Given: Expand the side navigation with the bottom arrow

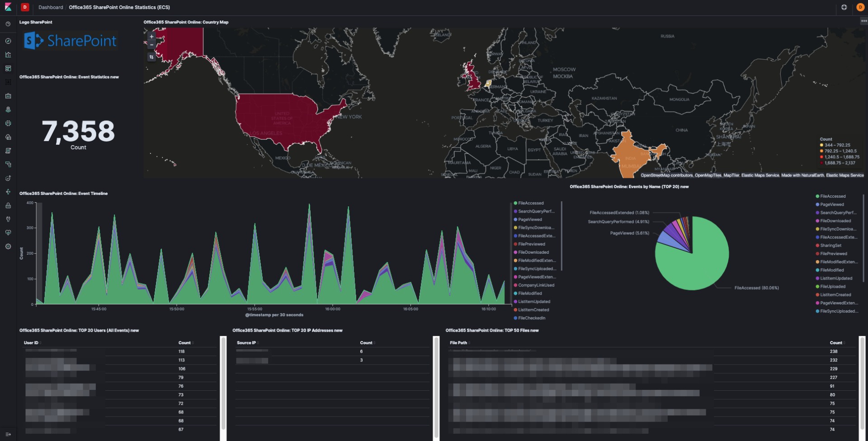Looking at the screenshot, I should [8, 434].
